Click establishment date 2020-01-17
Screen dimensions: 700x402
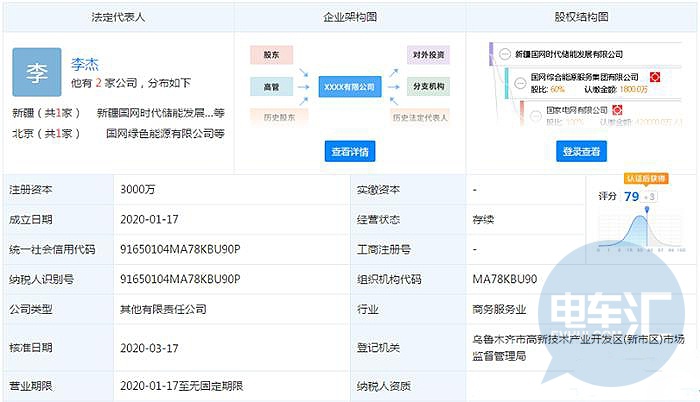tap(149, 219)
